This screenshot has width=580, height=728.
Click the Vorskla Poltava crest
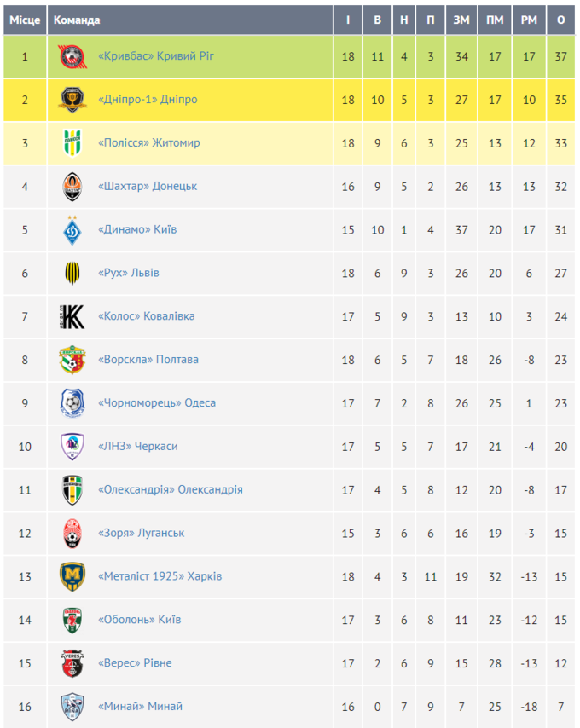[x=72, y=360]
